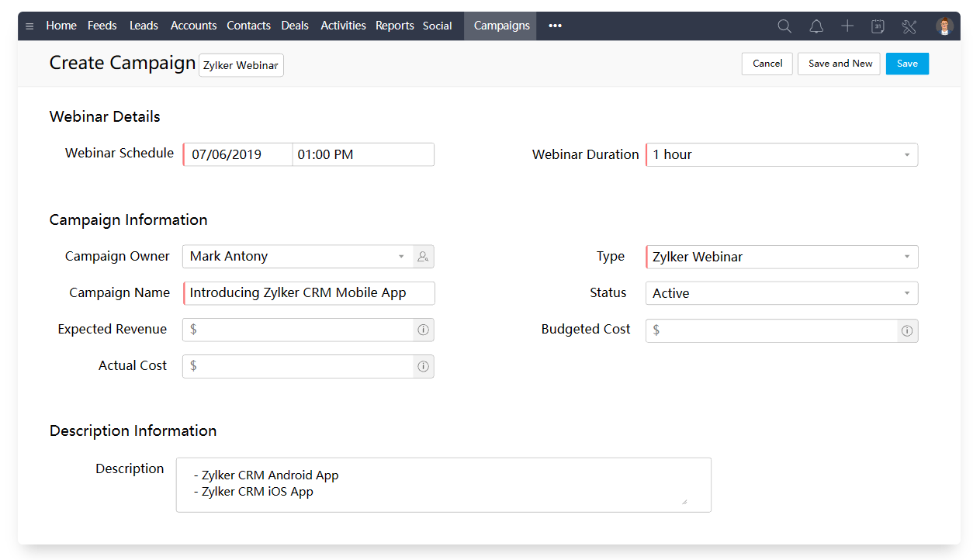Viewport: 980px width, 560px height.
Task: Click the Type field label
Action: pyautogui.click(x=611, y=256)
